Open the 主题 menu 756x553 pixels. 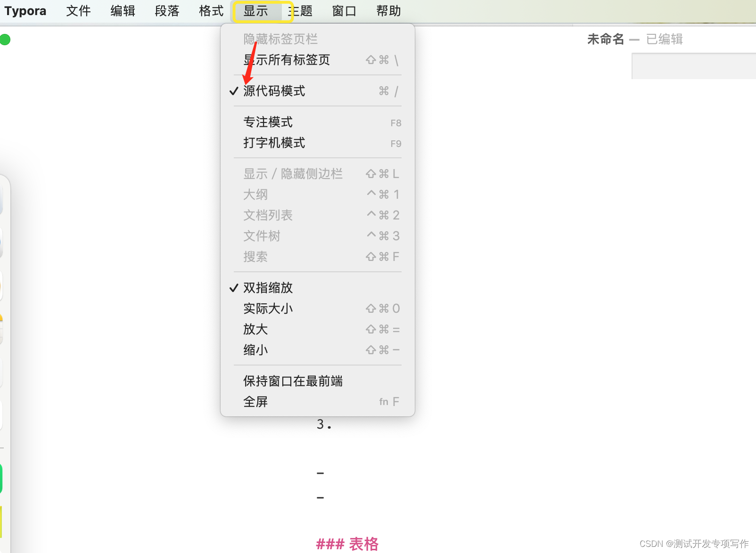pos(300,11)
